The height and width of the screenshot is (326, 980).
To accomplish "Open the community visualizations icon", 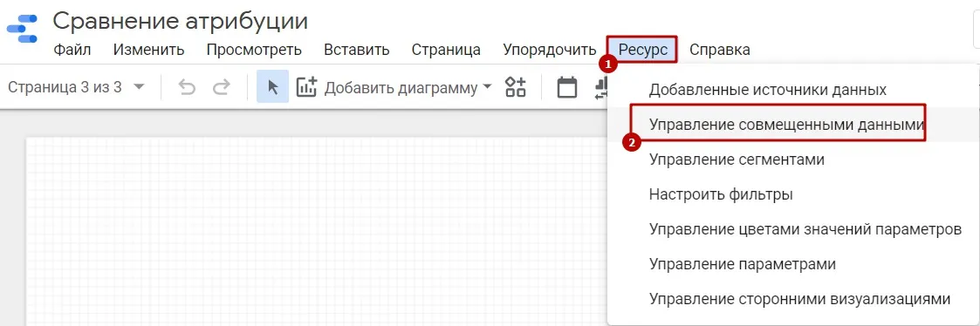I will point(516,87).
